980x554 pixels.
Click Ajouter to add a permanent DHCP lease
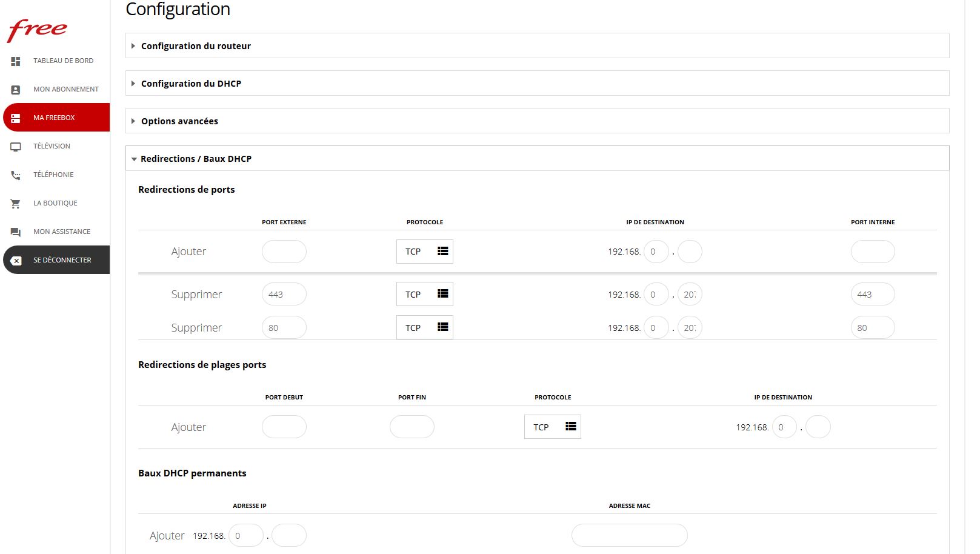pyautogui.click(x=167, y=536)
